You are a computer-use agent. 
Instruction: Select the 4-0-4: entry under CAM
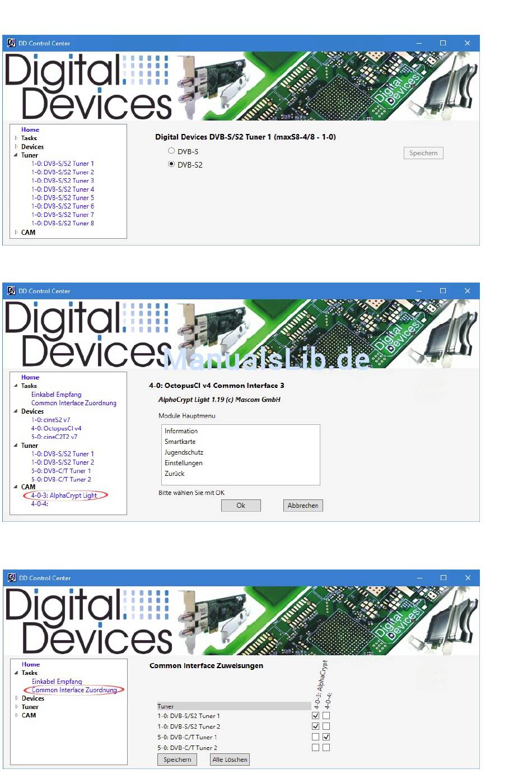coord(40,504)
